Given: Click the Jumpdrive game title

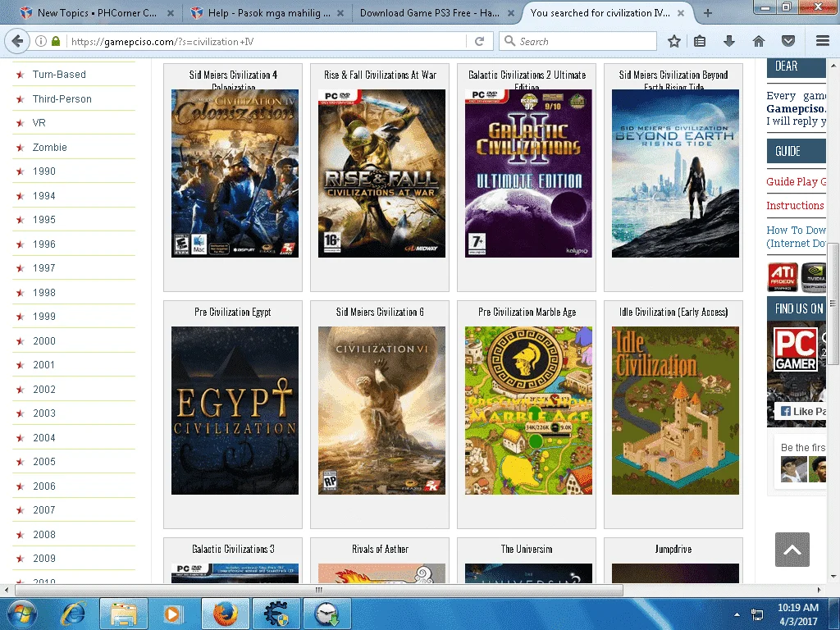Looking at the screenshot, I should pyautogui.click(x=673, y=549).
